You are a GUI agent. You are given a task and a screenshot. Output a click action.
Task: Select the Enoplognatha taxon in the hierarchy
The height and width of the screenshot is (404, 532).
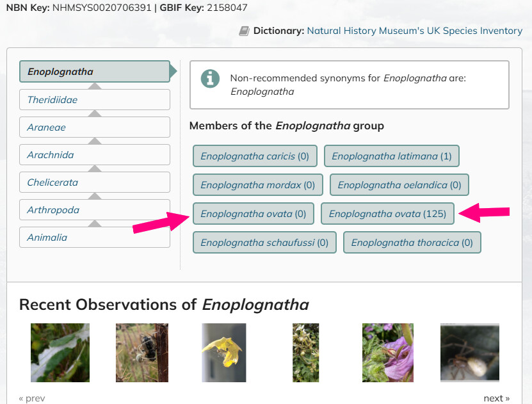coord(95,72)
